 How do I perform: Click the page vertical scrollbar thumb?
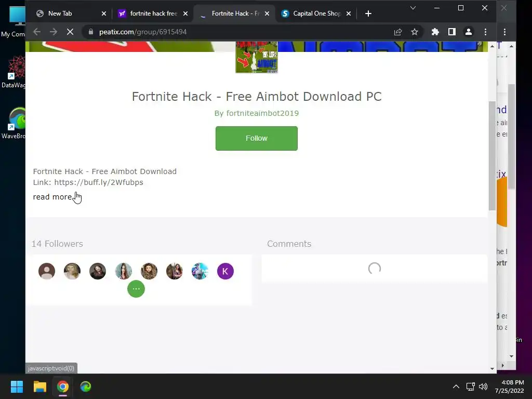pyautogui.click(x=493, y=155)
